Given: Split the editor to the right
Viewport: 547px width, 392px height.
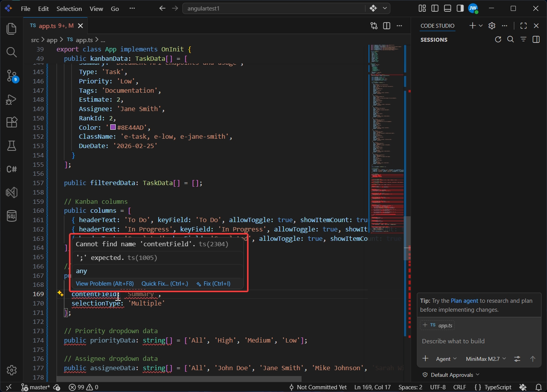Looking at the screenshot, I should tap(386, 26).
